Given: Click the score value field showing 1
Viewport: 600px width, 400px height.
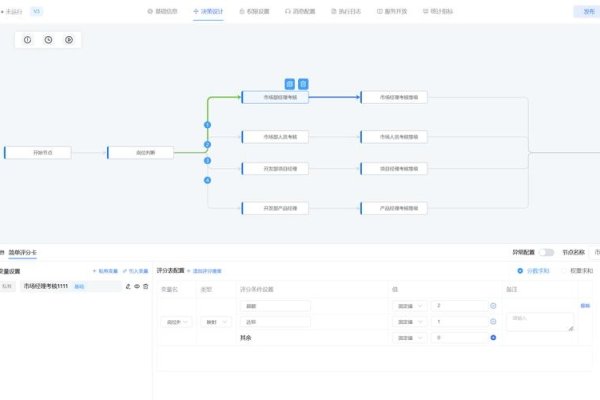Looking at the screenshot, I should tap(460, 322).
